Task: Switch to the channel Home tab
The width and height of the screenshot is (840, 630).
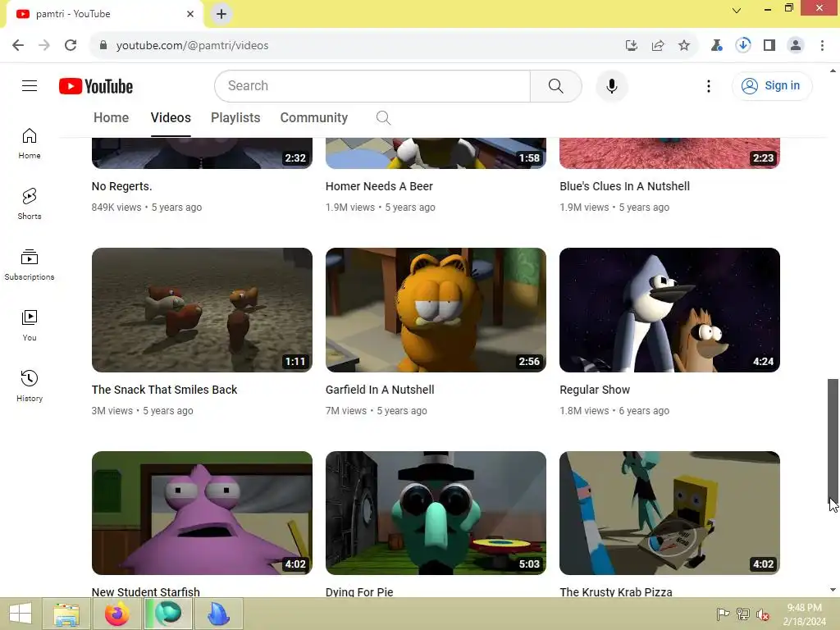Action: (111, 118)
